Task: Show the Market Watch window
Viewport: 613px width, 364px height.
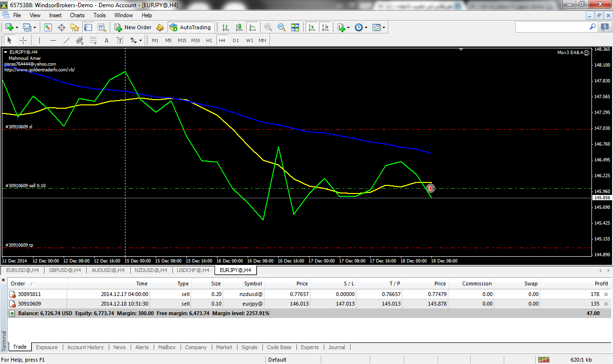Action: coord(48,27)
